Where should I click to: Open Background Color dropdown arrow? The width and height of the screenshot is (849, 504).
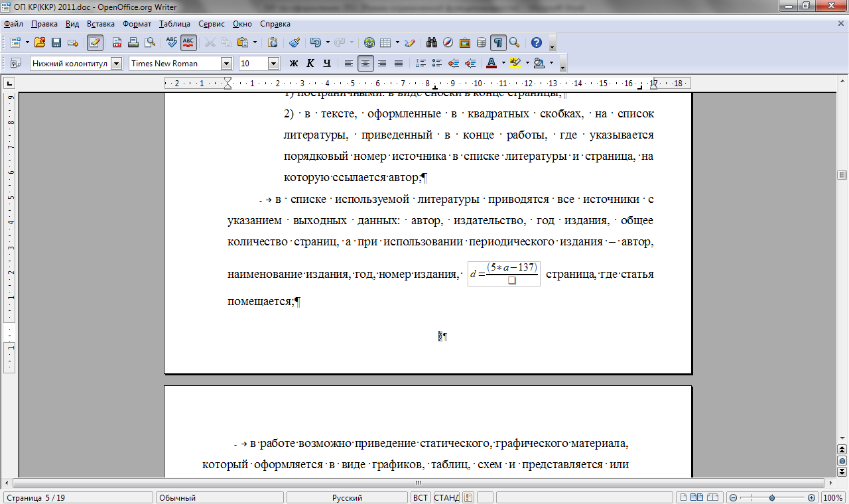(551, 63)
